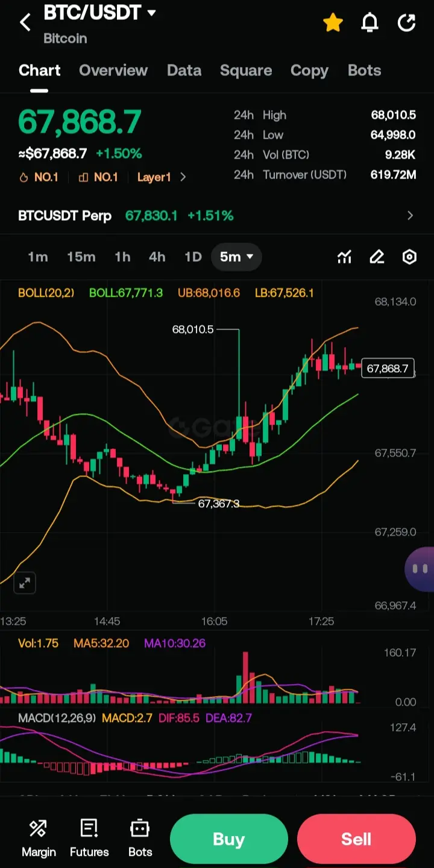The height and width of the screenshot is (868, 434).
Task: Tap the 24h High value 68,010.5
Action: coord(393,115)
